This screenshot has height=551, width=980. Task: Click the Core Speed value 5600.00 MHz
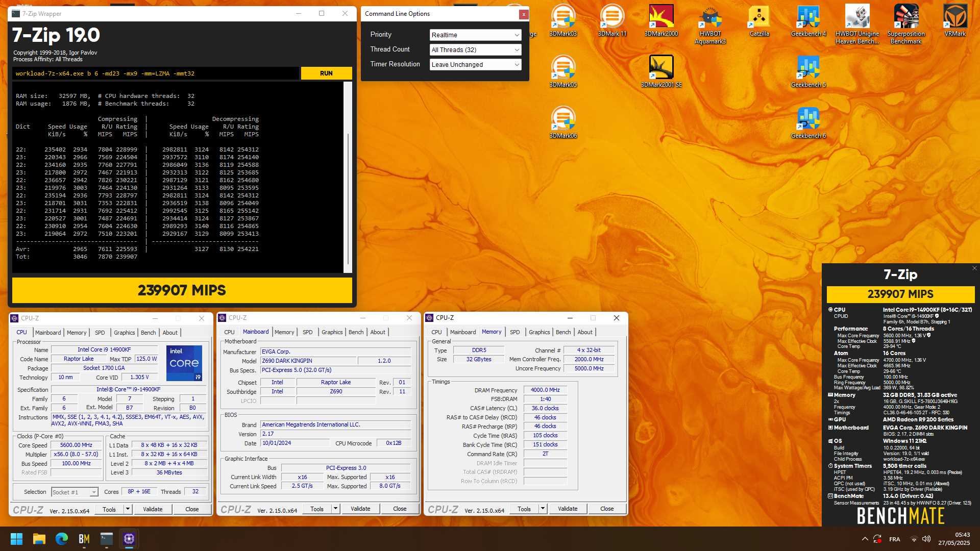(77, 445)
